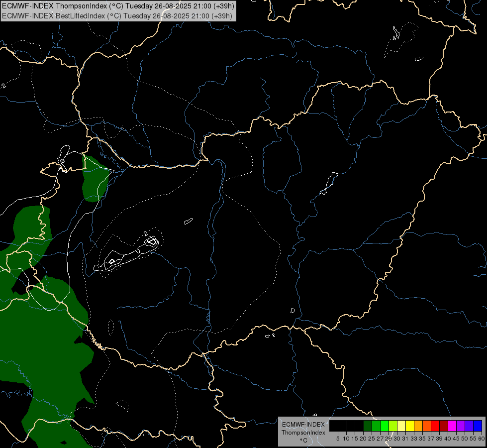Click the legend tick value '27'
487x448 pixels.
coord(381,439)
